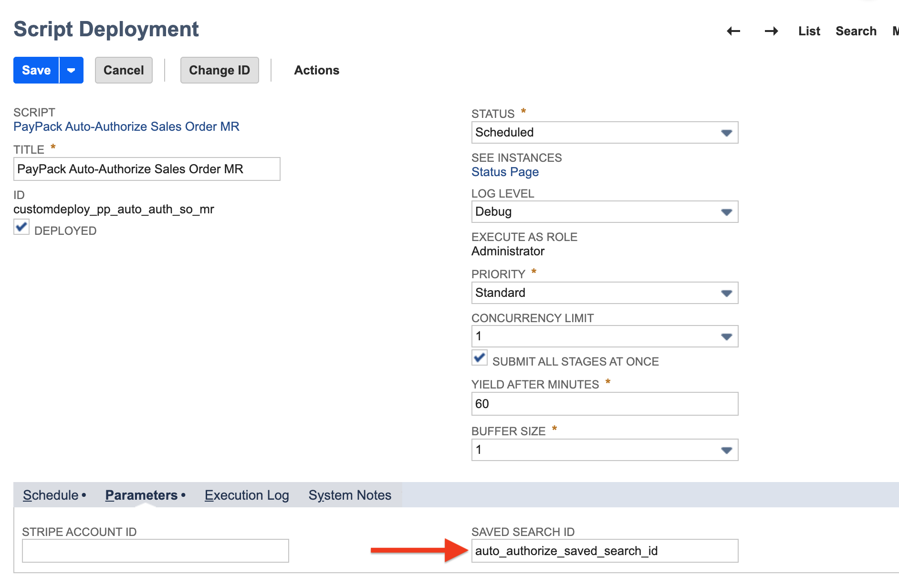Open the PayPack Auto-Authorize Sales Order MR script

pyautogui.click(x=126, y=126)
